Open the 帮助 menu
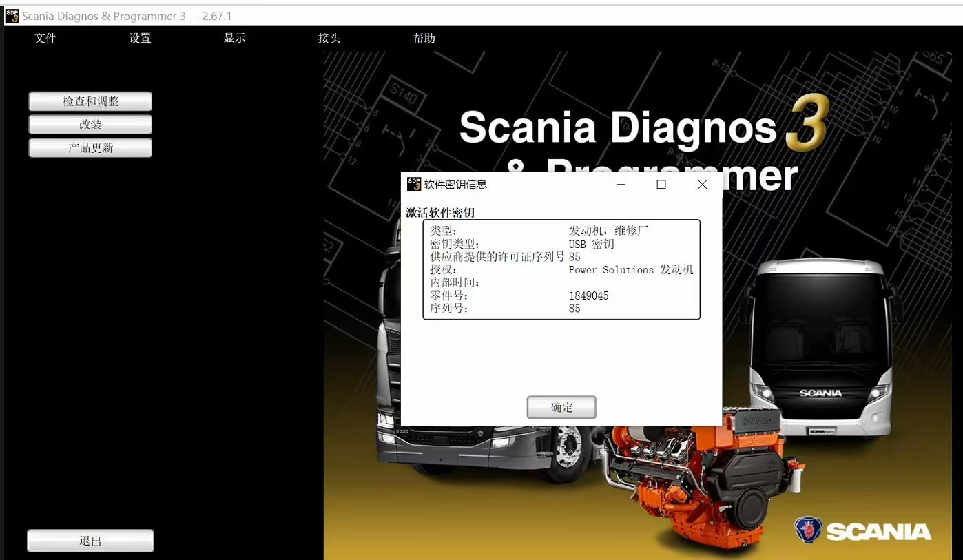Viewport: 963px width, 560px height. (424, 39)
